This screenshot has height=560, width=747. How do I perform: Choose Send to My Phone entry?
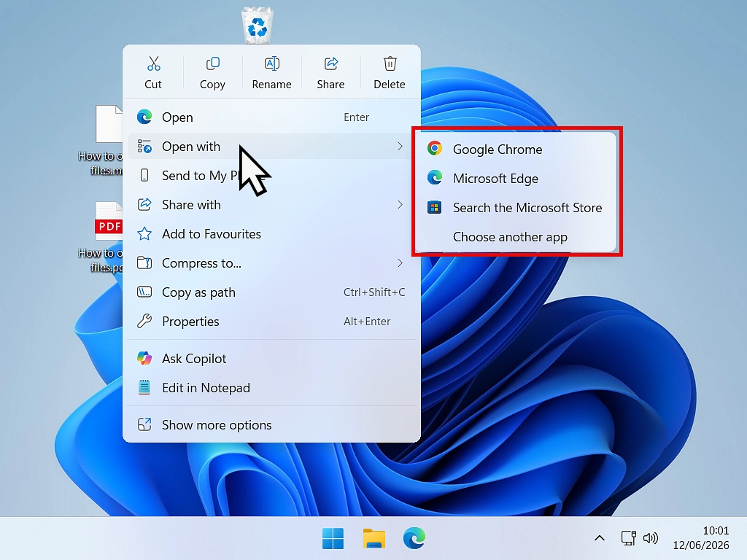271,176
